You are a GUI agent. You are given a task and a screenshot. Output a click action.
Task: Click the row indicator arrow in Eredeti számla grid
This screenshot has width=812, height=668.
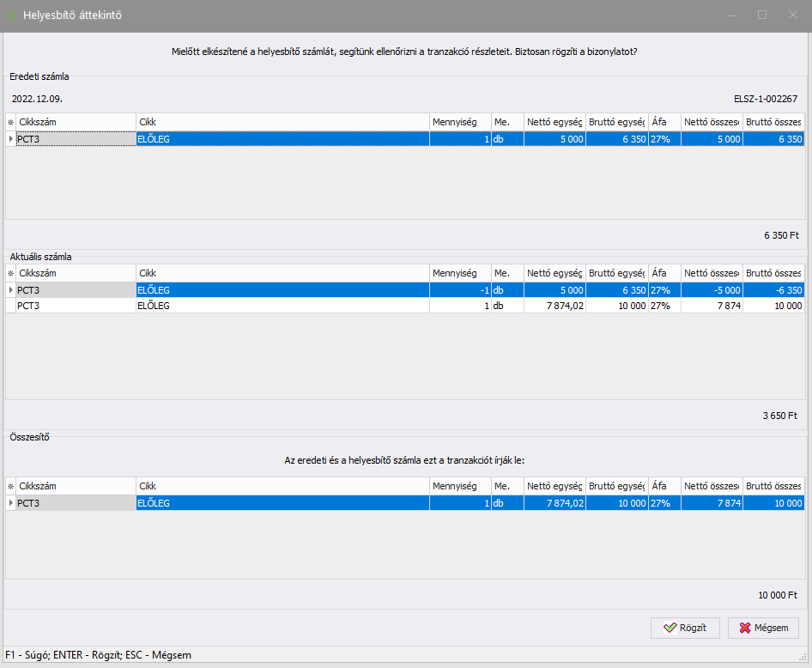11,139
